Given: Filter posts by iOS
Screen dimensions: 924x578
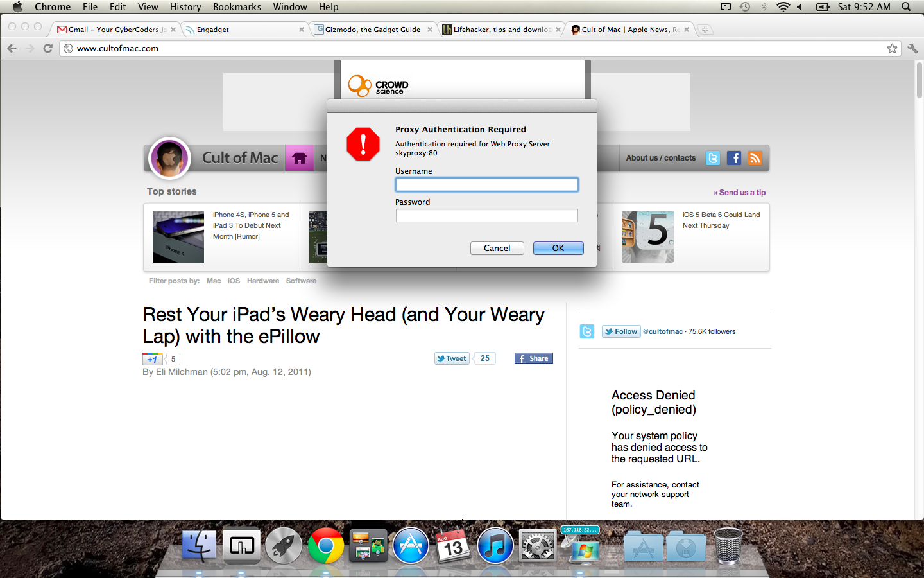Looking at the screenshot, I should [x=234, y=281].
